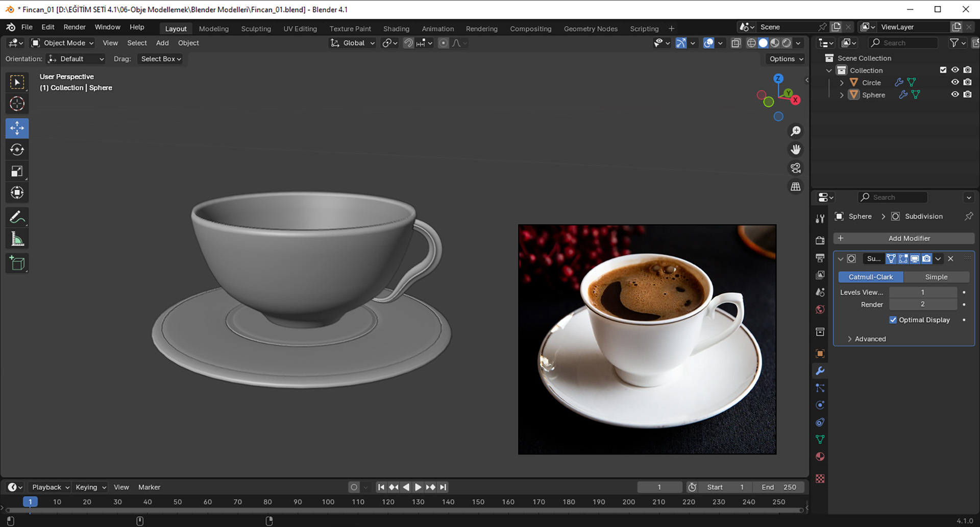
Task: Open the Render menu
Action: 75,27
